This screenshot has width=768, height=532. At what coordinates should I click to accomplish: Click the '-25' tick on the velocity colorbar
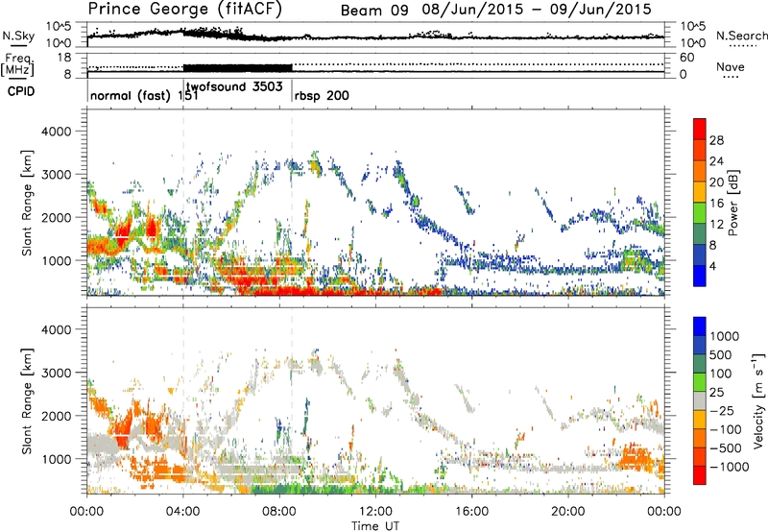(723, 410)
